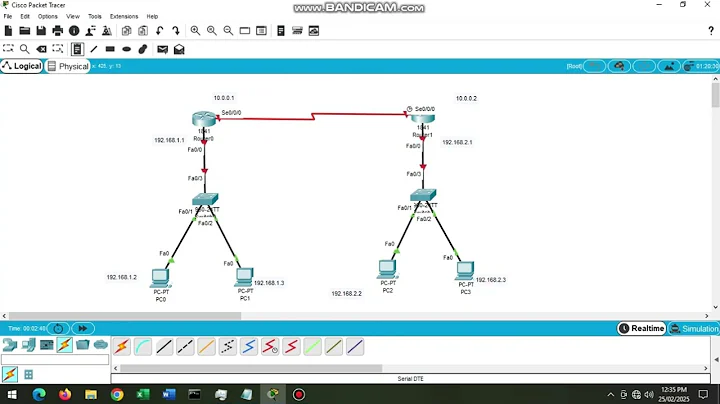This screenshot has height=404, width=720.
Task: Click Fast Forward Time button
Action: pos(83,328)
